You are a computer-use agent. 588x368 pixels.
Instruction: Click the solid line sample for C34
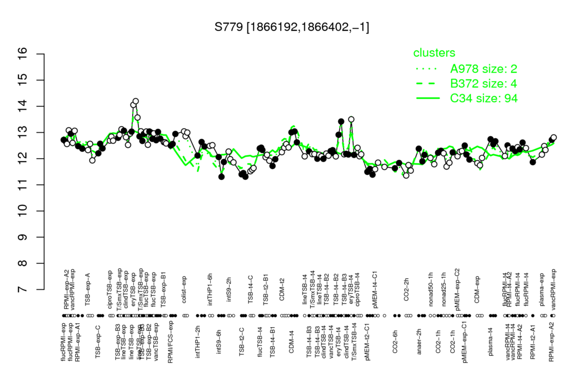pos(427,98)
